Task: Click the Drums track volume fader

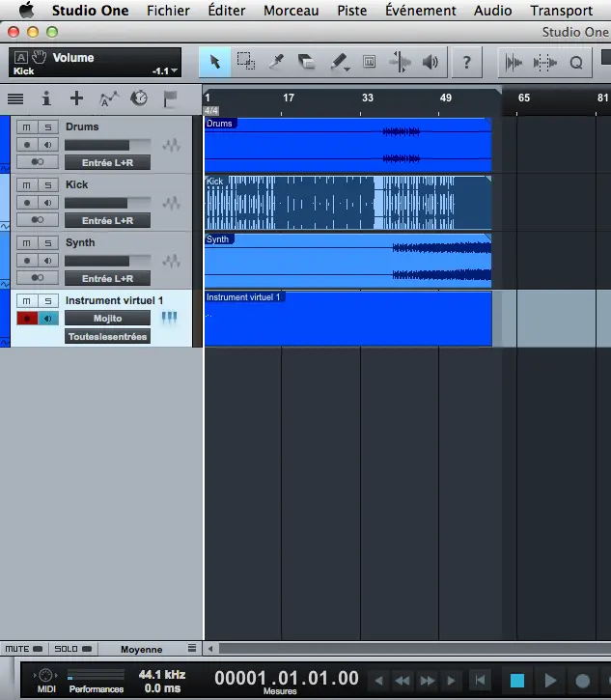Action: point(107,145)
